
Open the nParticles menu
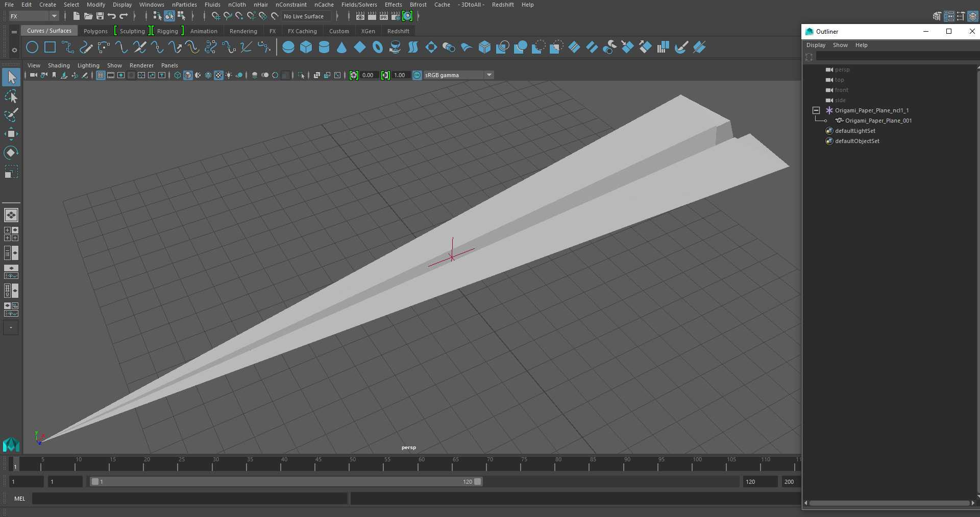click(184, 5)
